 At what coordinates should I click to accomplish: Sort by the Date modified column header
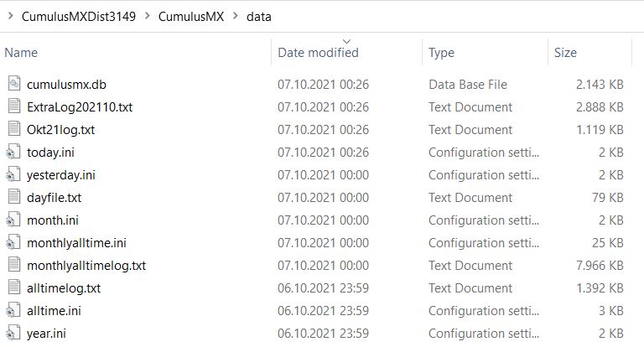[x=318, y=53]
